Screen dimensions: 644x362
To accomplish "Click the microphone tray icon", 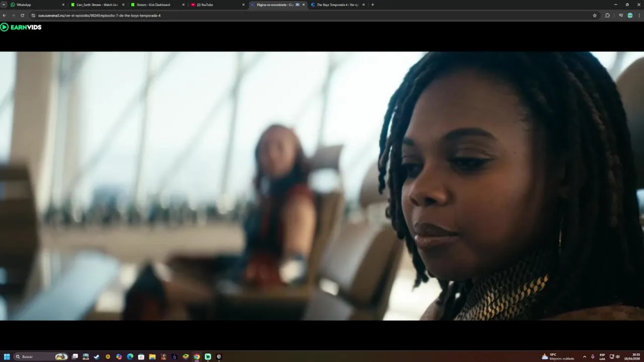I will pyautogui.click(x=593, y=356).
